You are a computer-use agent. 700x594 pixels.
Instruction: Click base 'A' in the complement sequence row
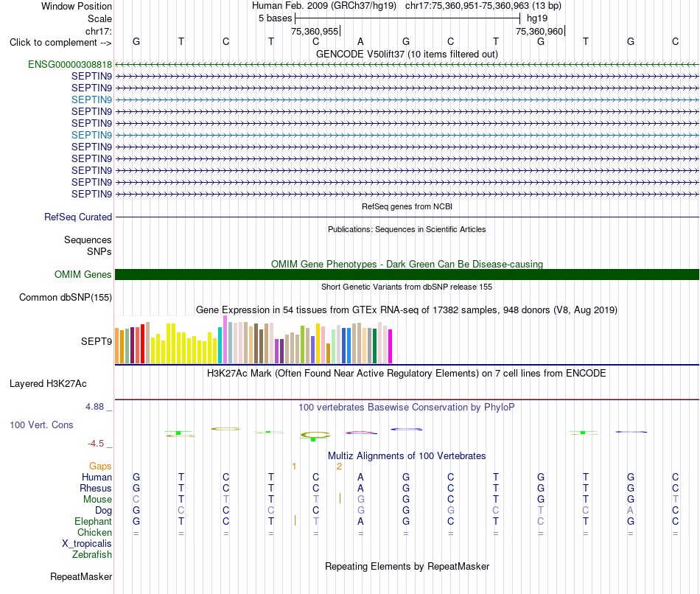(361, 41)
